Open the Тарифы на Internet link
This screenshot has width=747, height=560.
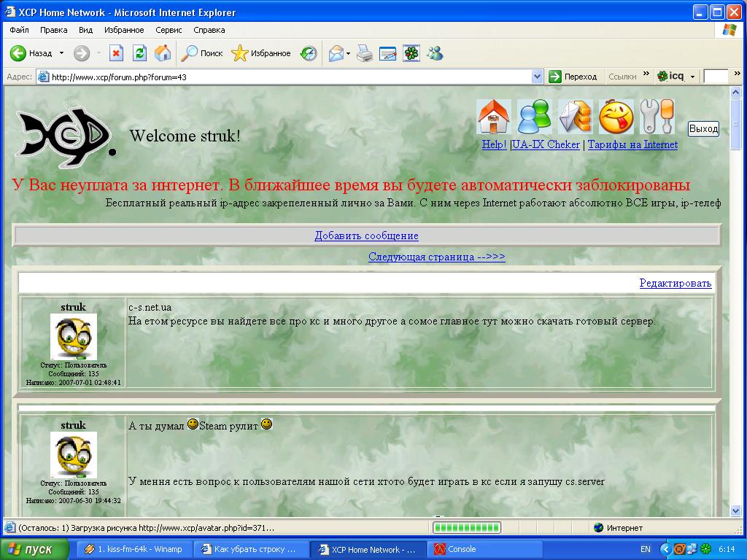pos(632,144)
